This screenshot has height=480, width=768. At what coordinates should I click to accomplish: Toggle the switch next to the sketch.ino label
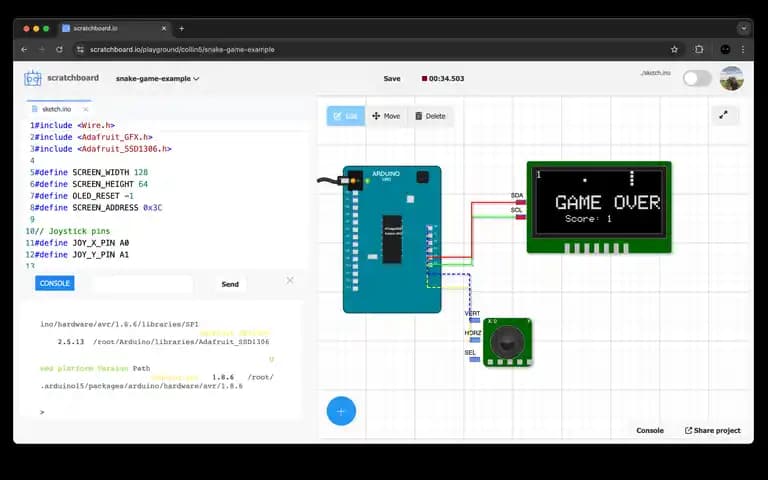[697, 78]
